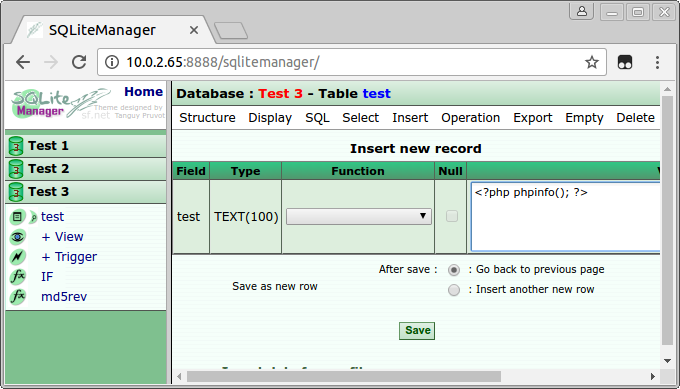Click the Test 2 database cylinder icon
The width and height of the screenshot is (680, 389).
pos(16,169)
